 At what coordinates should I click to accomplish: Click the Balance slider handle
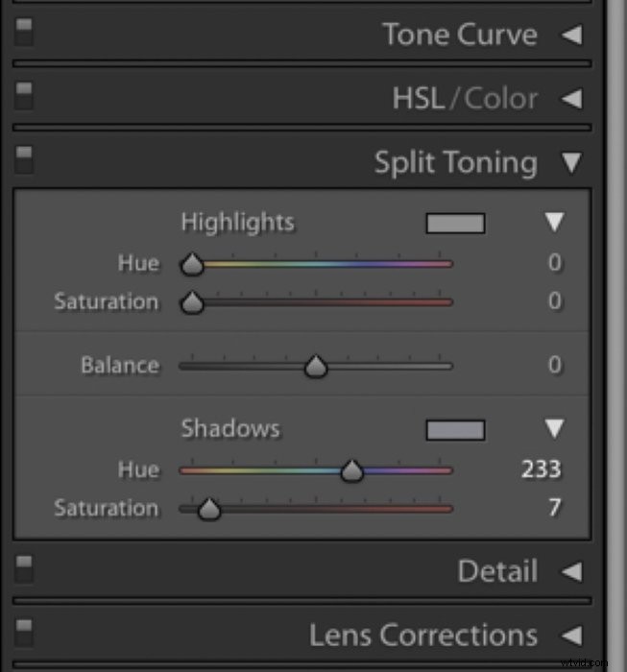point(316,367)
